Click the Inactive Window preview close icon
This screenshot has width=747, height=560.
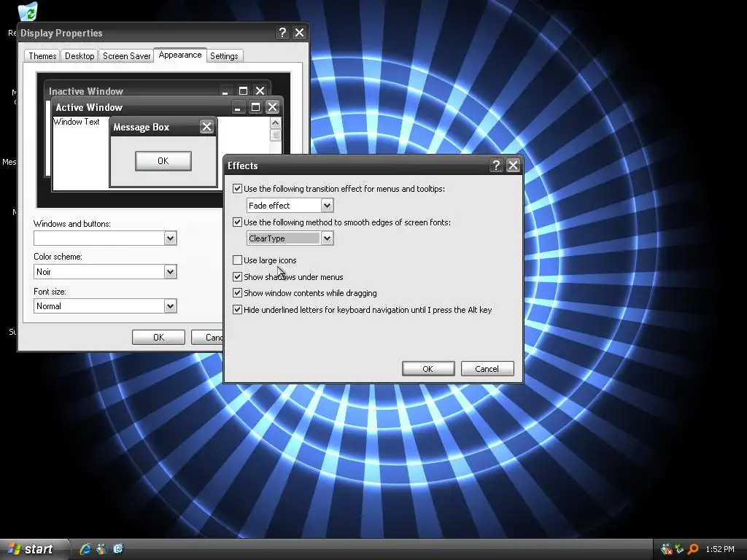point(260,90)
